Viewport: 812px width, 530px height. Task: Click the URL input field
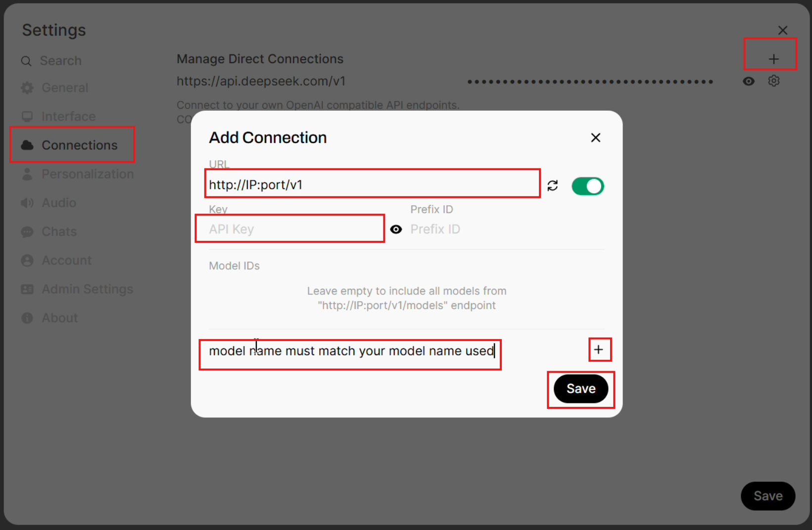point(372,185)
